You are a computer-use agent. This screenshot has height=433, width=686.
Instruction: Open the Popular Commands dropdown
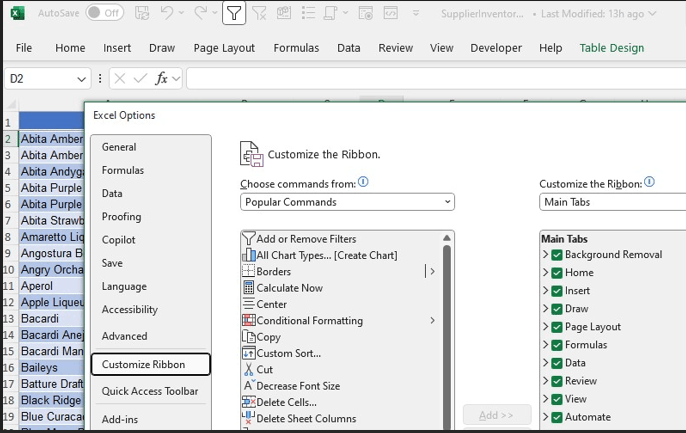click(x=347, y=202)
